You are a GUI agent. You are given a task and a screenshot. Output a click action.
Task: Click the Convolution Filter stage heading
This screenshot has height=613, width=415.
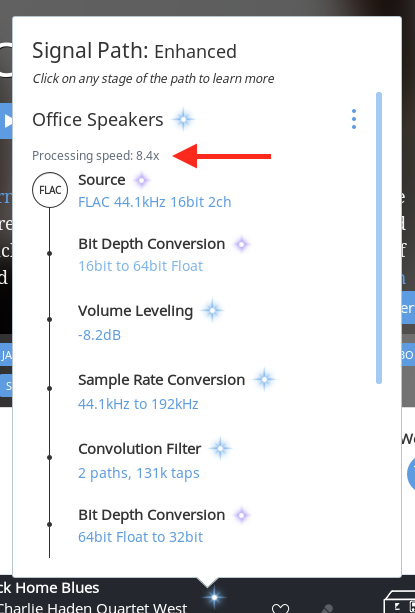pyautogui.click(x=140, y=448)
